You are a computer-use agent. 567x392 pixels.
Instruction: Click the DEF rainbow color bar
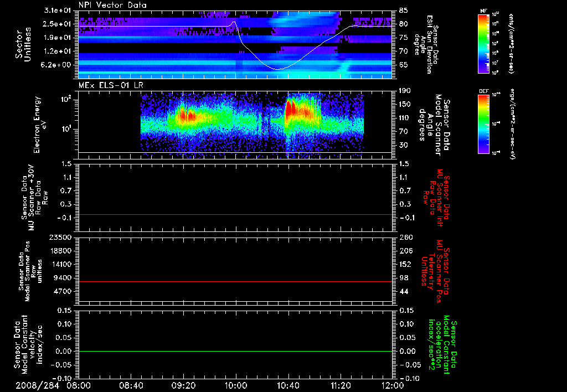[483, 124]
